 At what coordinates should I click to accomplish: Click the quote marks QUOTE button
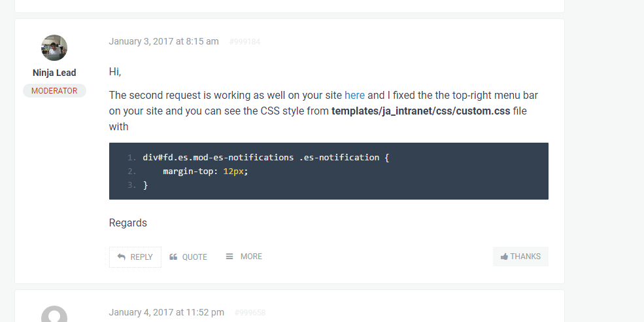coord(188,257)
